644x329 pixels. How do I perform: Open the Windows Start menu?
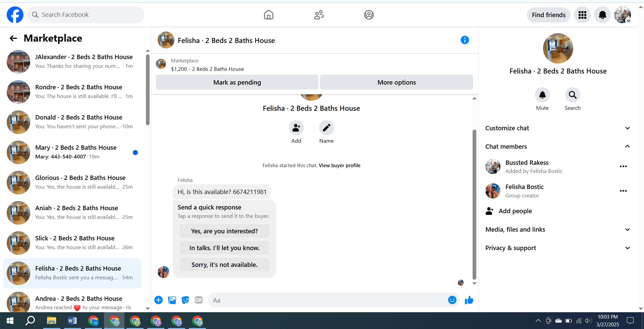[x=10, y=321]
